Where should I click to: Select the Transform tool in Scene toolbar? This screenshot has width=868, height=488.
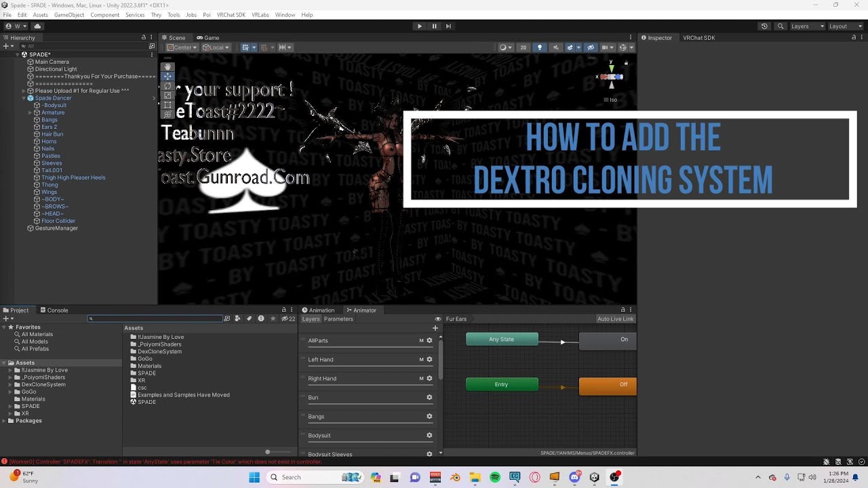point(167,114)
